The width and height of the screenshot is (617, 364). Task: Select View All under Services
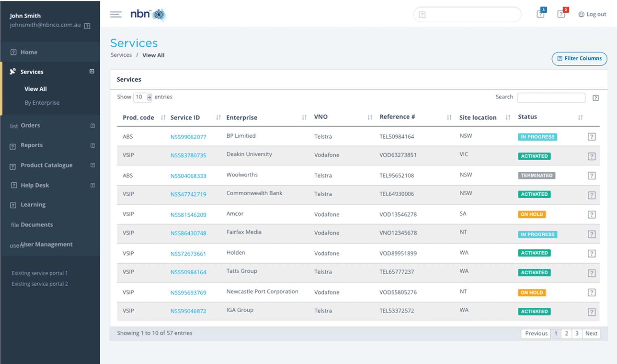(35, 89)
